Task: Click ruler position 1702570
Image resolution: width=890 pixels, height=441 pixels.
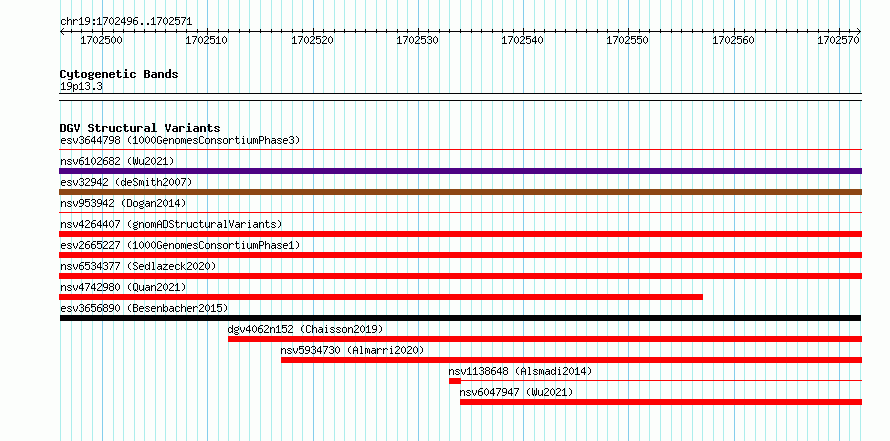Action: click(x=839, y=40)
